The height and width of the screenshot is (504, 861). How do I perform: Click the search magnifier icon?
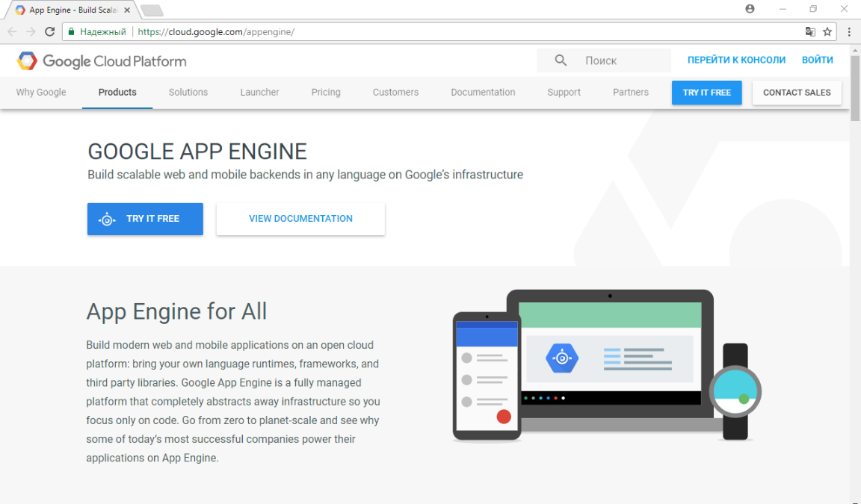pyautogui.click(x=560, y=60)
